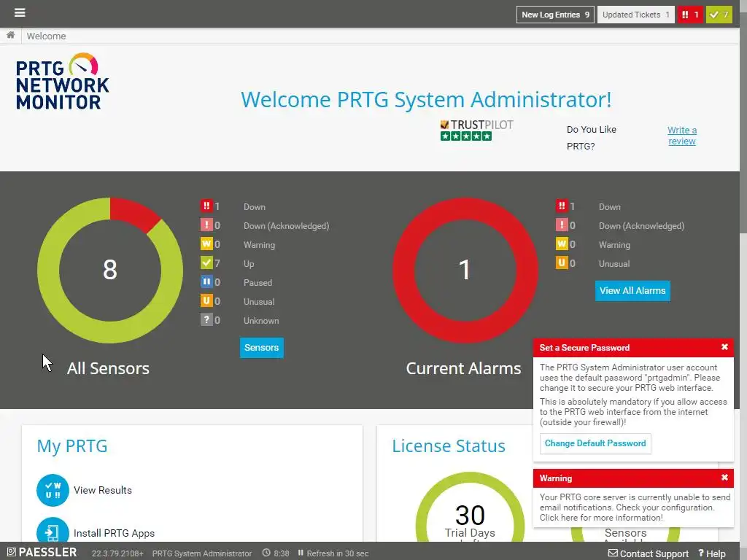Click View All Alarms button
Image resolution: width=747 pixels, height=560 pixels.
[632, 290]
